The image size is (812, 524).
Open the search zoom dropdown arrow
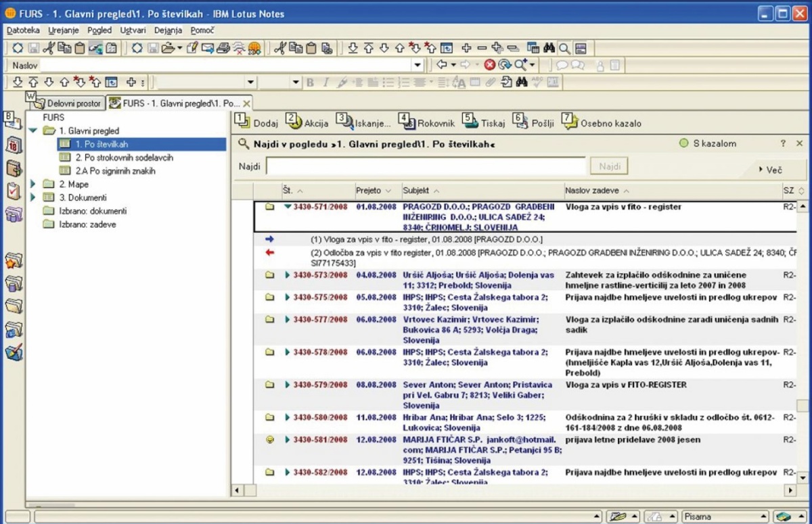coord(533,65)
